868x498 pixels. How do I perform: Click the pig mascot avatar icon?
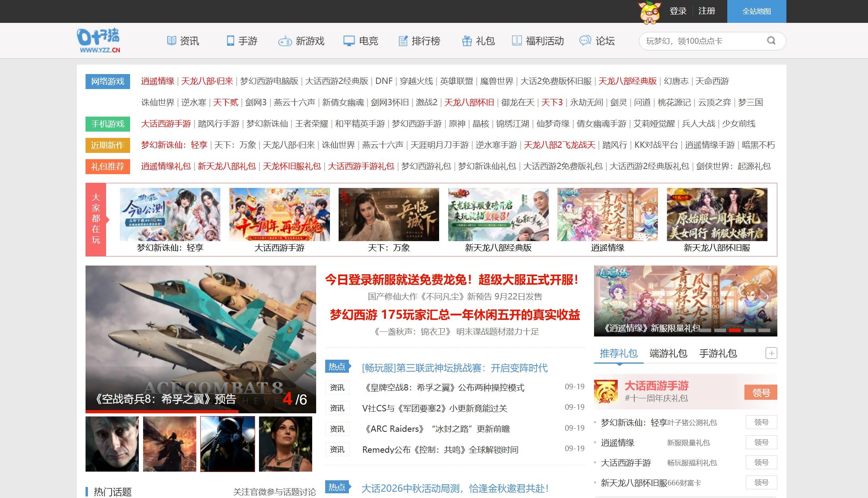650,12
